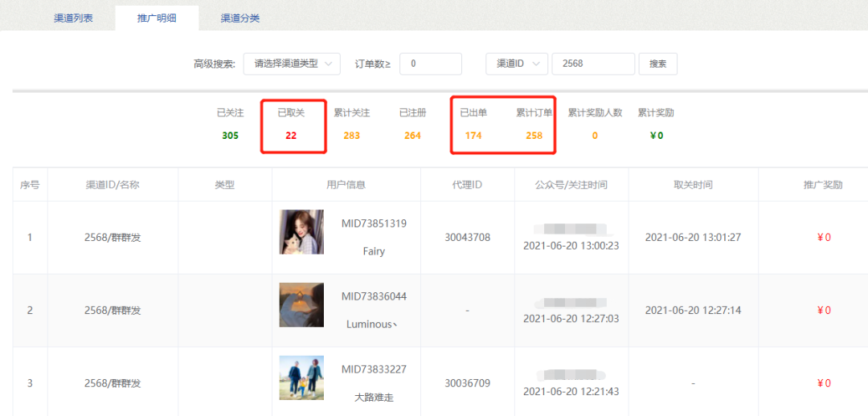View the 大路难走 user profile photo
The width and height of the screenshot is (868, 416).
(x=301, y=377)
